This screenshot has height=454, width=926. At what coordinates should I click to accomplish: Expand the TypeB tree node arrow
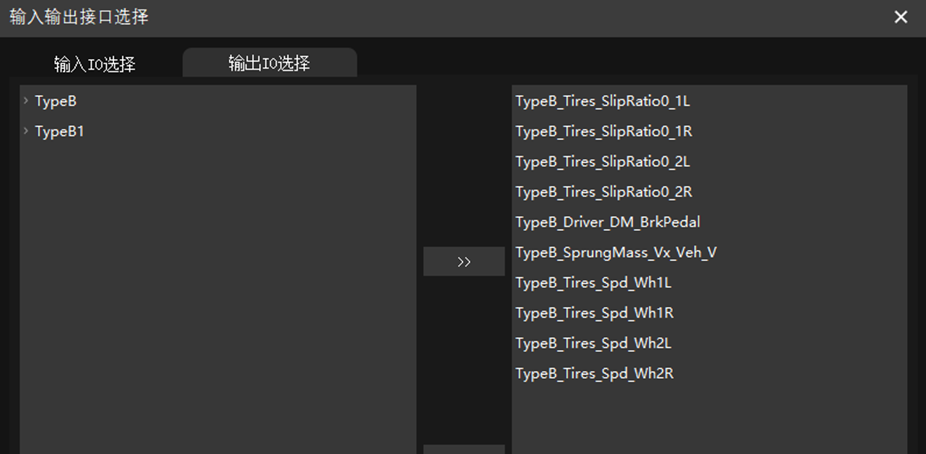tap(26, 101)
